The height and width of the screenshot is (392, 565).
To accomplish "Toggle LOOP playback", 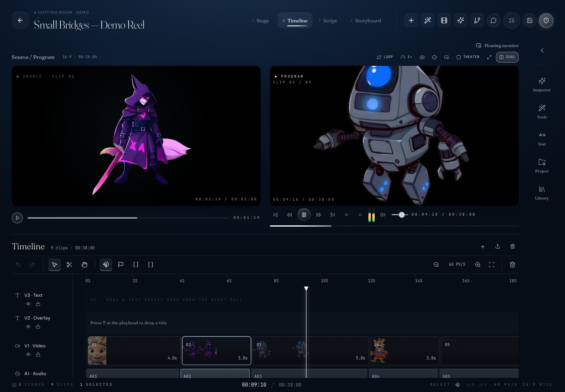I will pos(385,57).
